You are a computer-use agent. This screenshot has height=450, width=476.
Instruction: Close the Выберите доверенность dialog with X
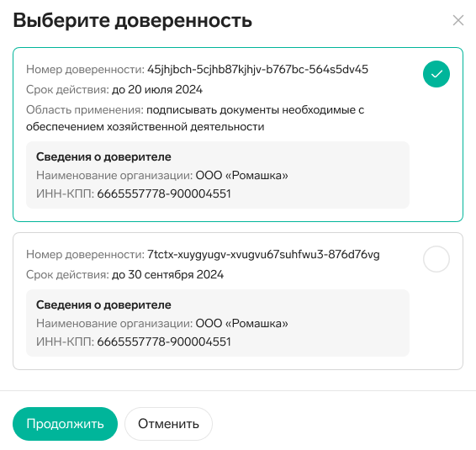[457, 21]
